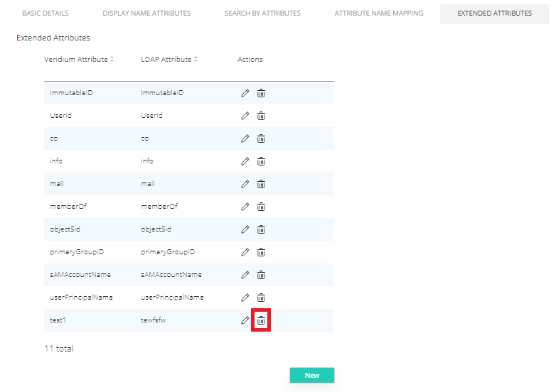Open the Display Name Attributes tab
551x392 pixels.
(x=146, y=13)
